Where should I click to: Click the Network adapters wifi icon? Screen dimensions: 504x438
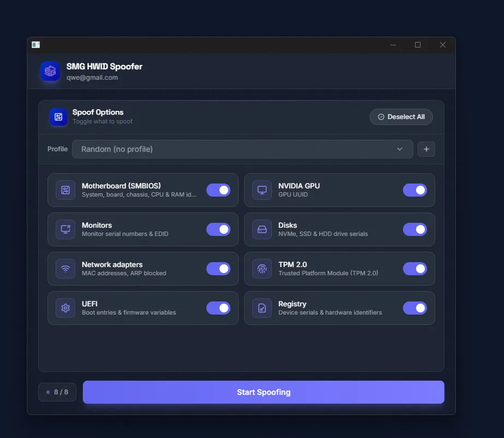tap(66, 269)
